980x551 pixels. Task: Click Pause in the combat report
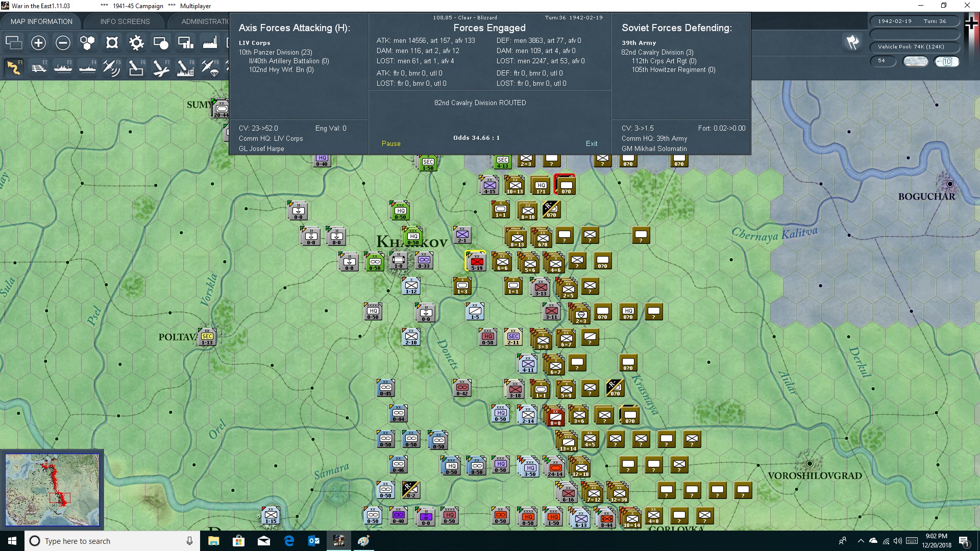(391, 144)
